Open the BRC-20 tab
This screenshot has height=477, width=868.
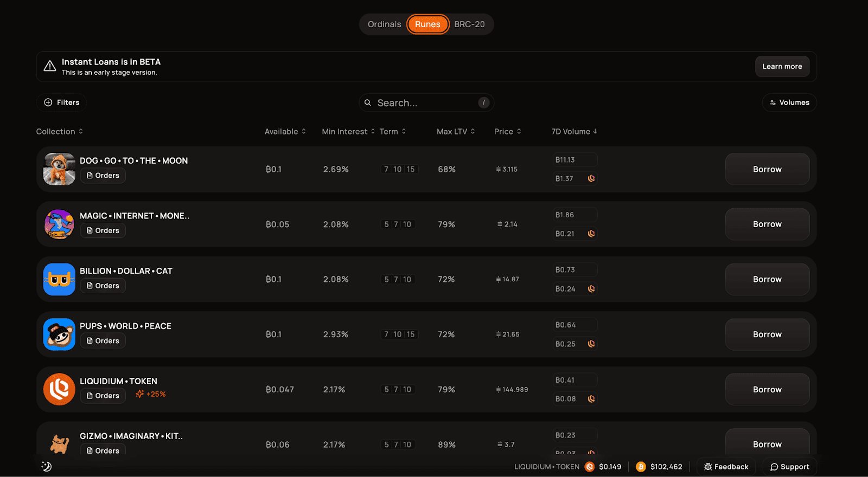pyautogui.click(x=469, y=24)
